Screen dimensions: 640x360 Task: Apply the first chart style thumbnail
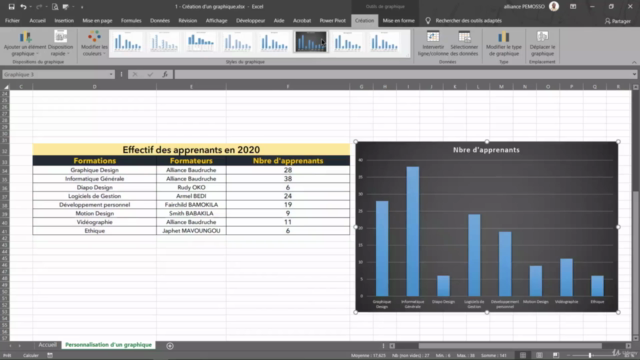[x=128, y=42]
